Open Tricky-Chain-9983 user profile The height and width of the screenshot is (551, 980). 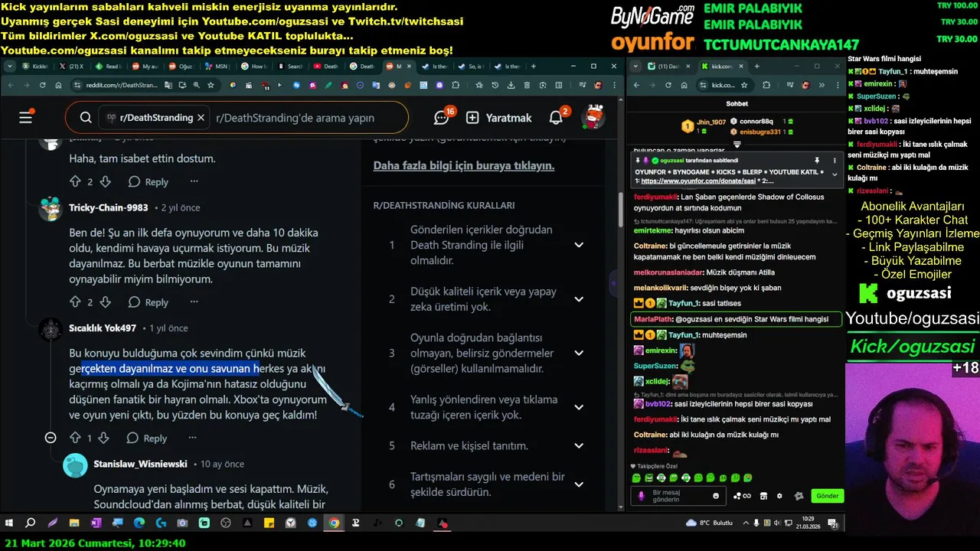(108, 207)
